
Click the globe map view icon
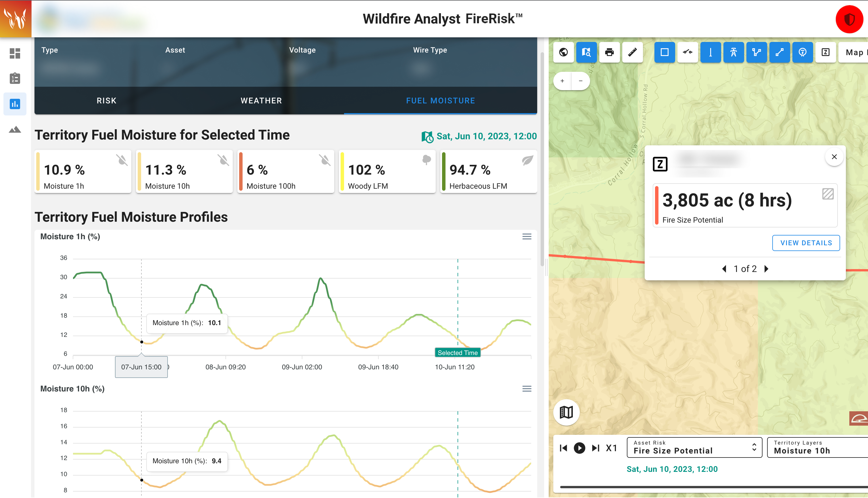click(563, 52)
